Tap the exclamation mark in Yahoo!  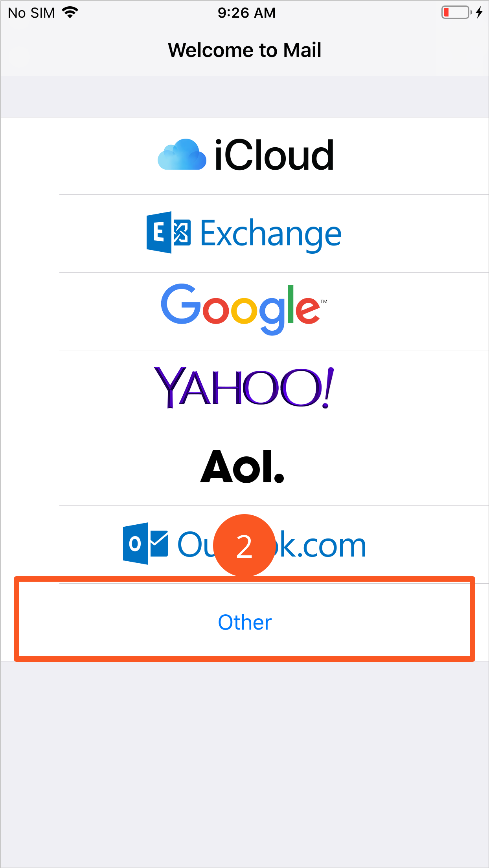(x=327, y=388)
